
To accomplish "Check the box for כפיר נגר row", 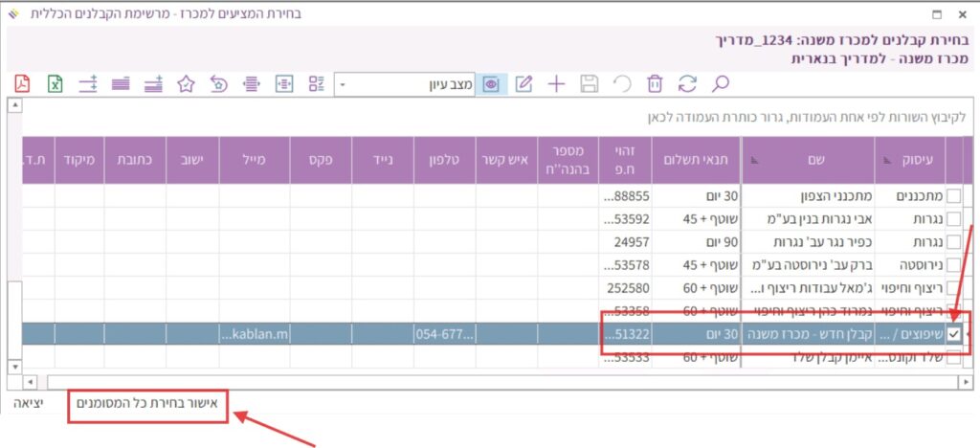I will pos(954,241).
